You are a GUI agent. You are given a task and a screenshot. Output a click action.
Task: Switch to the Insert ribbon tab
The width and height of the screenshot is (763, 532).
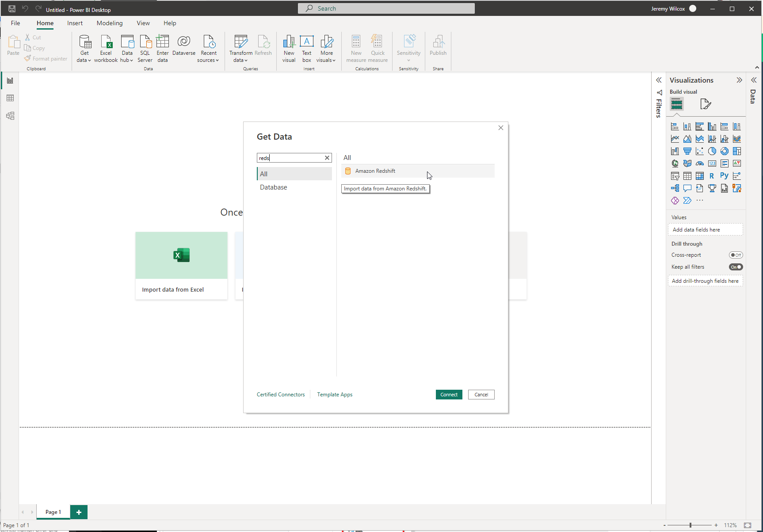[x=75, y=23]
